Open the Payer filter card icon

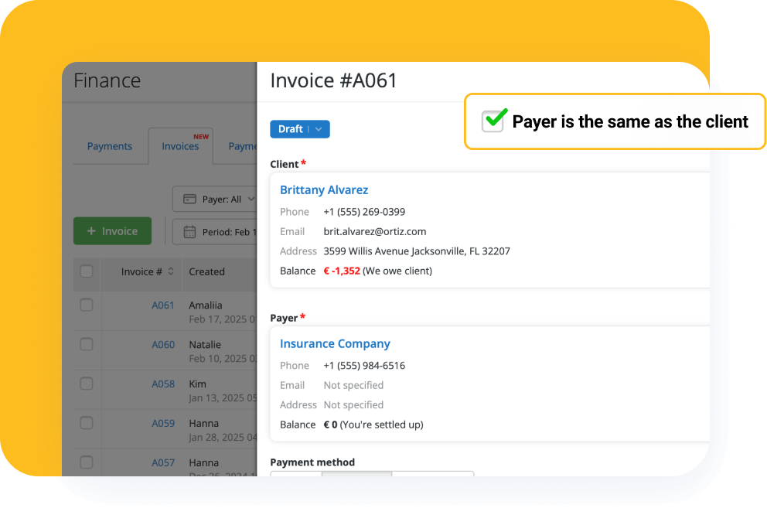188,199
